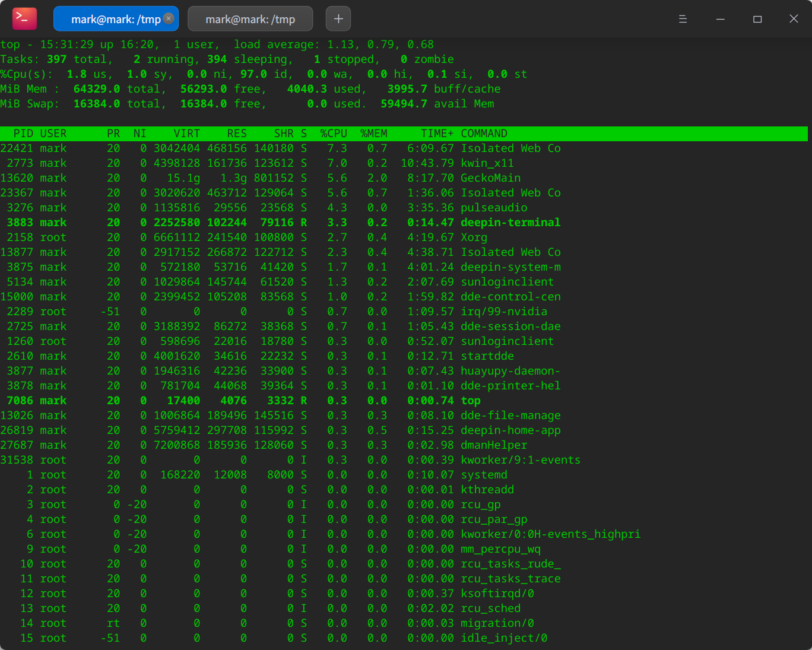812x650 pixels.
Task: Click the USER column header
Action: point(53,134)
